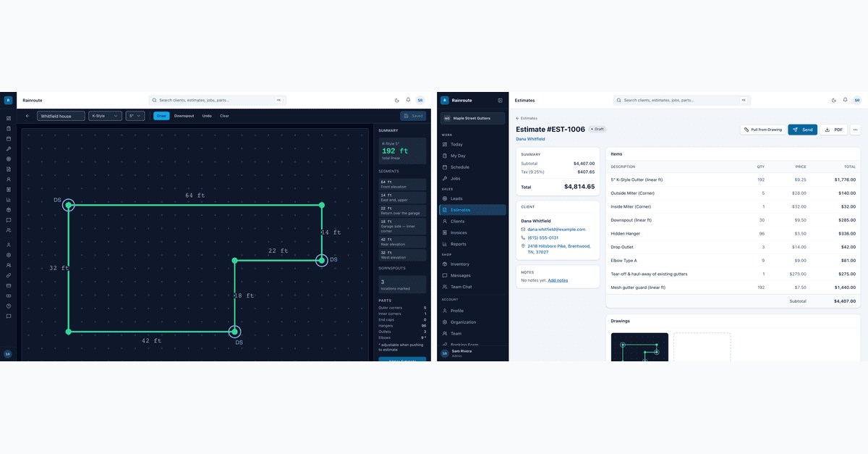The width and height of the screenshot is (868, 454).
Task: Click the SR avatar in the drawing editor header
Action: 420,100
